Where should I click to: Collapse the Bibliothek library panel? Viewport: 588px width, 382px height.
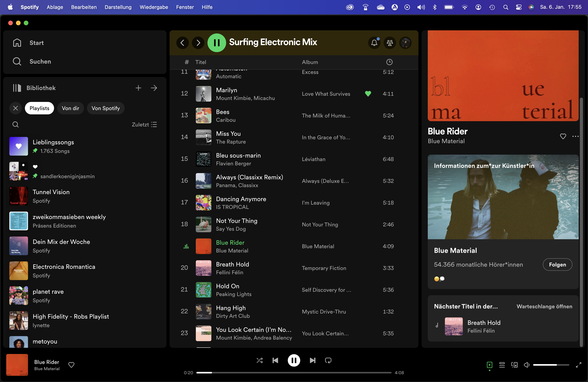pos(34,88)
